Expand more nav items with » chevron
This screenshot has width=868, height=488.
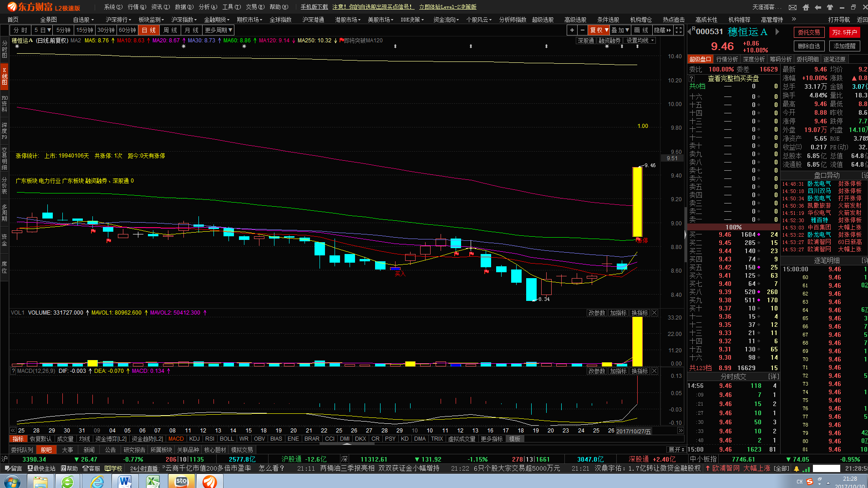794,19
